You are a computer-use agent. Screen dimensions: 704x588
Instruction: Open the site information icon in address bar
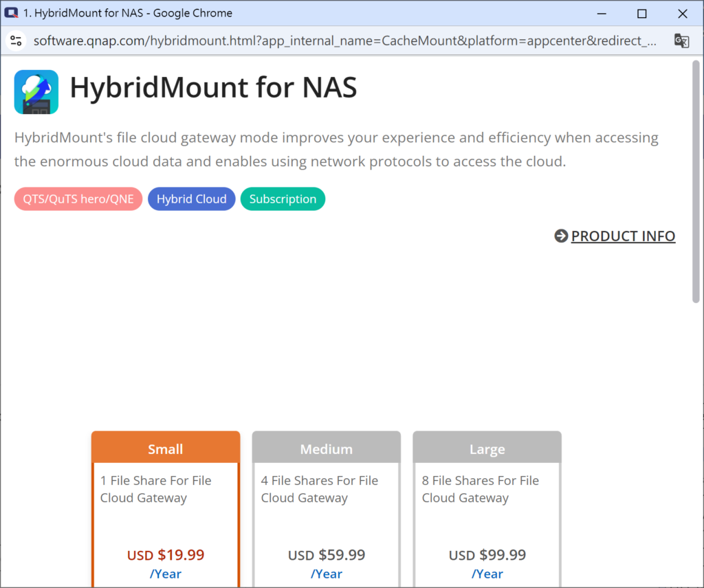coord(16,41)
